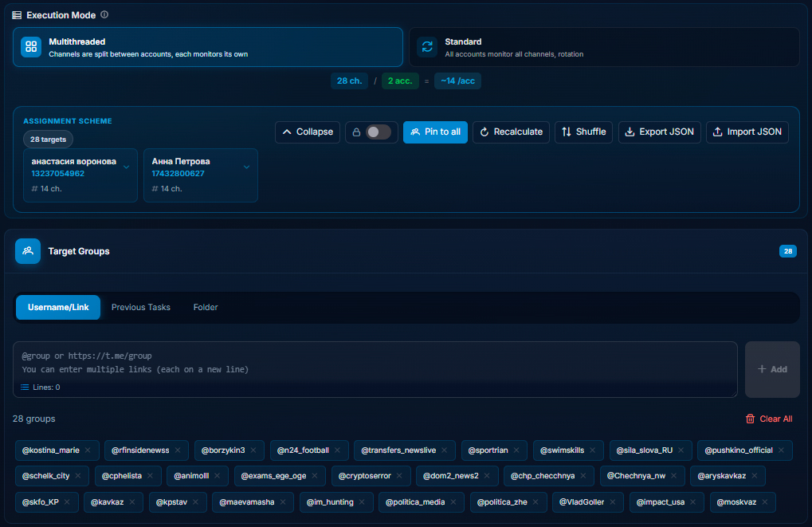Focus the group links input field
Image resolution: width=812 pixels, height=527 pixels.
click(375, 369)
